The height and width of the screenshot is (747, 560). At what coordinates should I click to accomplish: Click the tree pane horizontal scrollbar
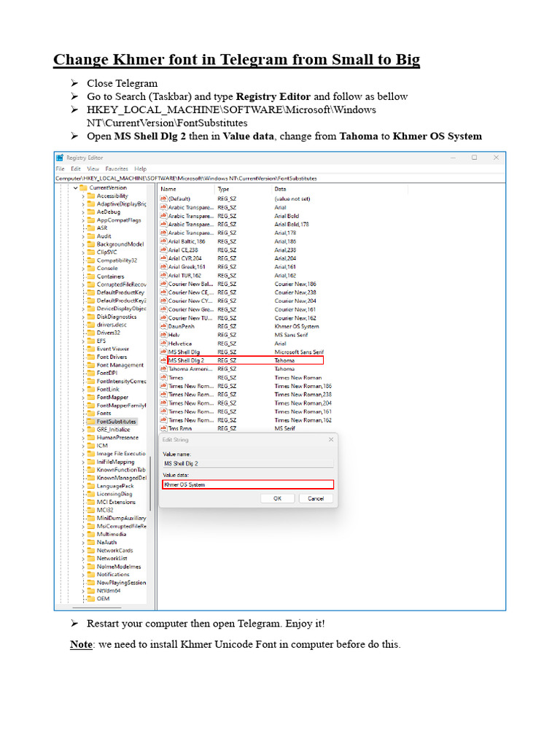97,608
